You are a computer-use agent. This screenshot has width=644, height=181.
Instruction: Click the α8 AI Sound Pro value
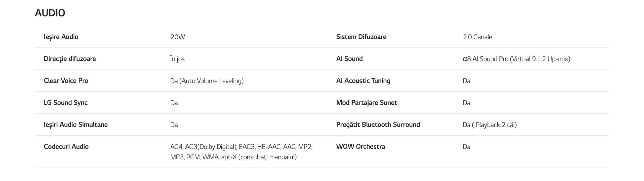click(x=516, y=59)
